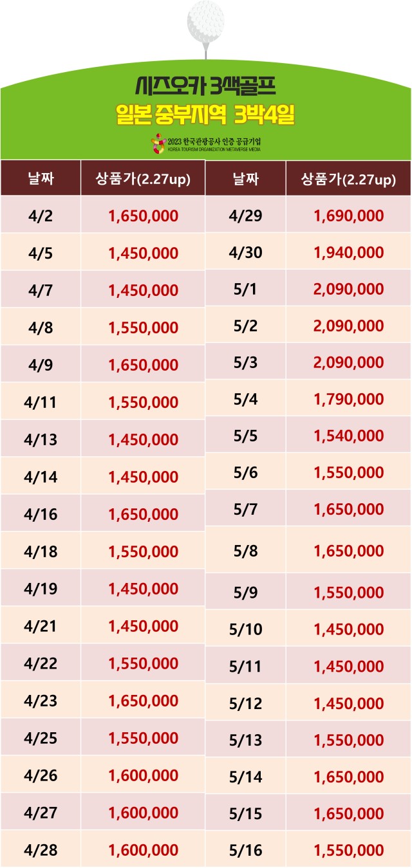Screen dimensions: 412x868
Task: Click the 1,540,000 price for 5/5
Action: 348,436
